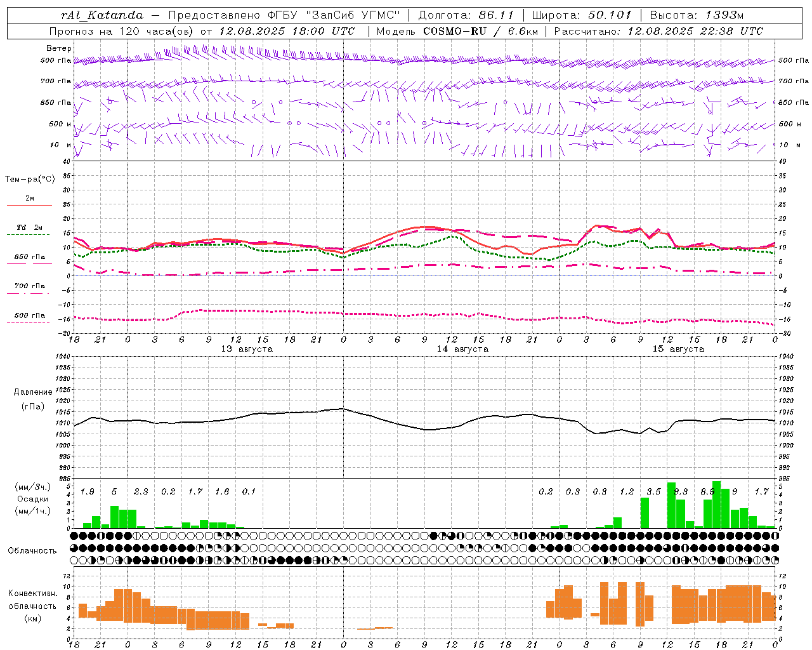812x650 pixels.
Task: Click the model label COSMO-RU / 6.6км
Action: click(x=481, y=31)
